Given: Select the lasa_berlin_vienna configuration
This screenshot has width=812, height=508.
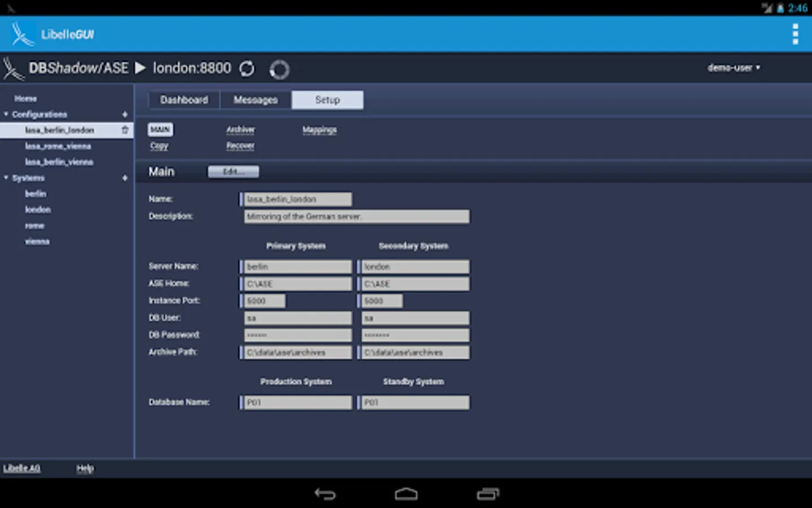Looking at the screenshot, I should click(x=59, y=162).
